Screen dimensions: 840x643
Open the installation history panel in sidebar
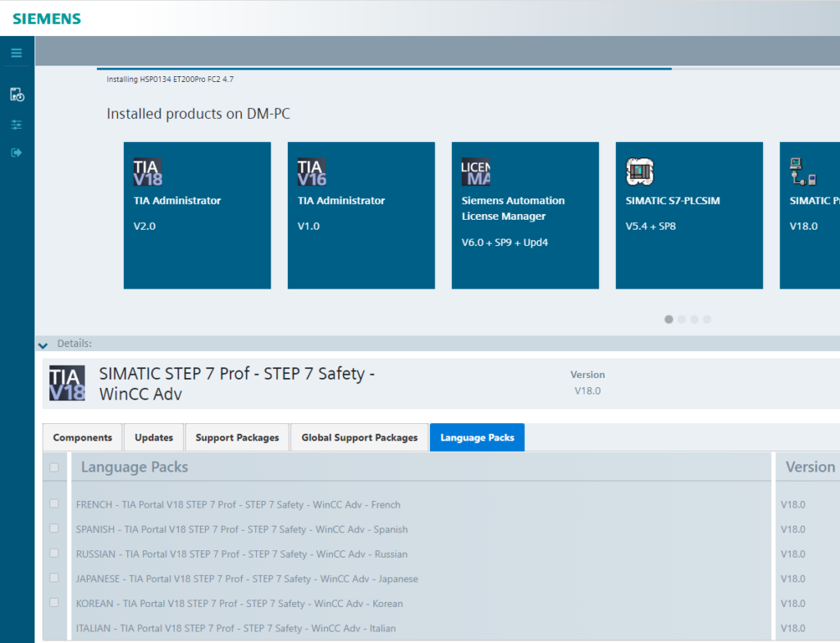click(x=16, y=93)
